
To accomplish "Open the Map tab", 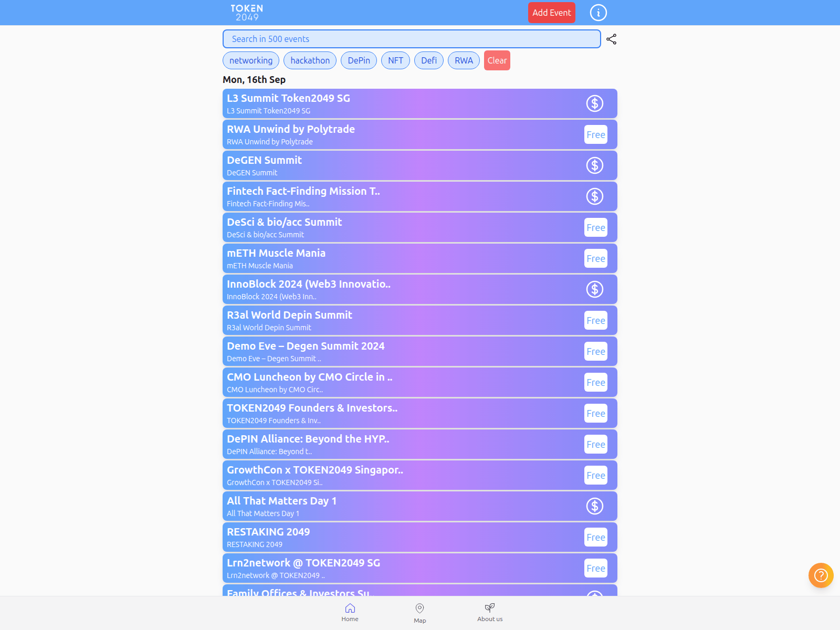I will click(420, 613).
